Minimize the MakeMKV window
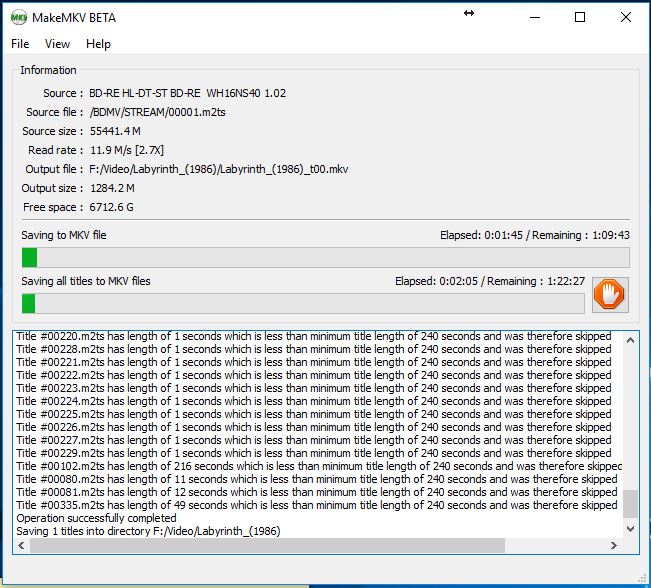This screenshot has width=651, height=588. tap(535, 17)
